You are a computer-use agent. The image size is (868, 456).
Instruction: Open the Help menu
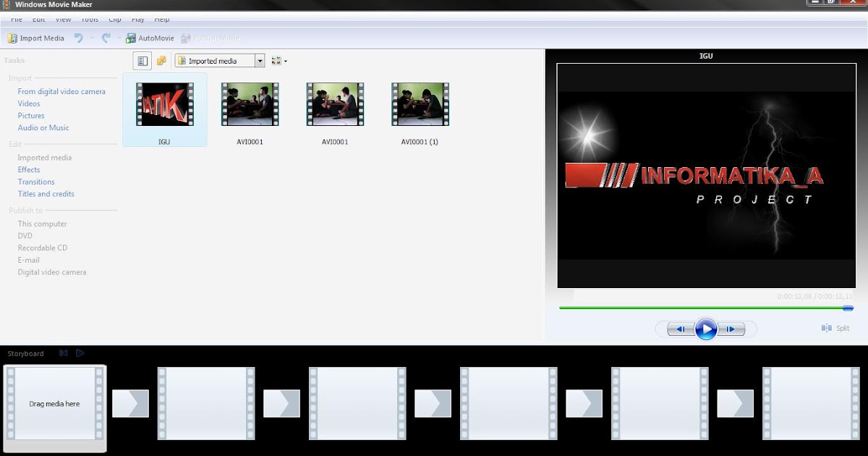161,20
